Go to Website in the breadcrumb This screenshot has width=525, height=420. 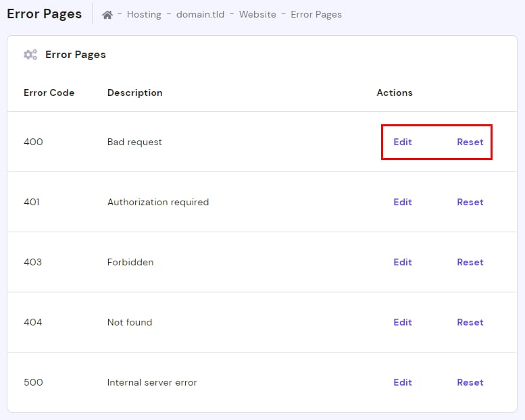pyautogui.click(x=257, y=15)
